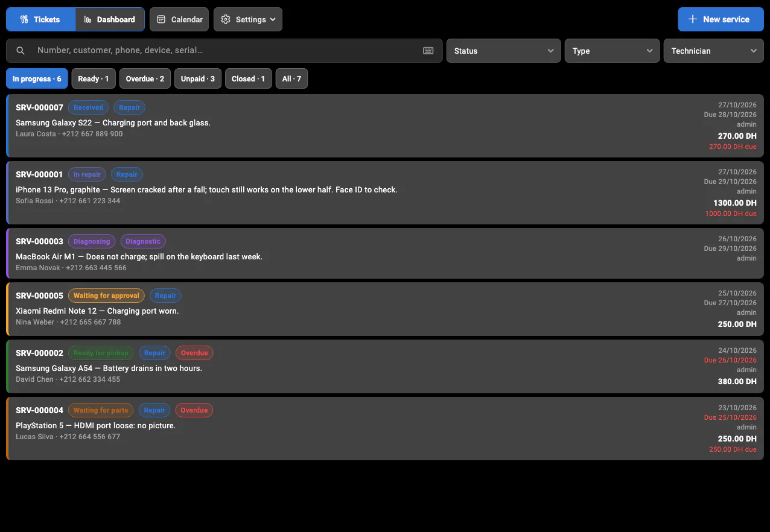Image resolution: width=770 pixels, height=532 pixels.
Task: Click the Waiting for parts badge
Action: pyautogui.click(x=101, y=410)
